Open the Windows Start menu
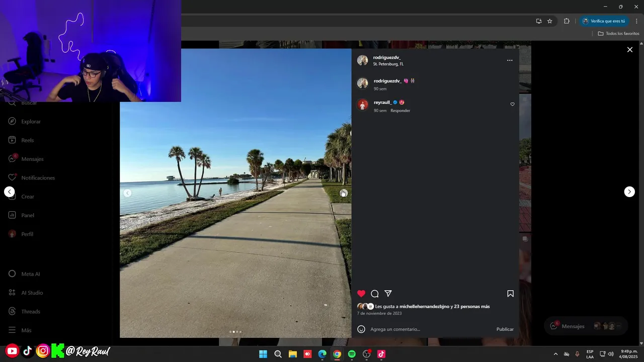The width and height of the screenshot is (644, 362). click(263, 354)
